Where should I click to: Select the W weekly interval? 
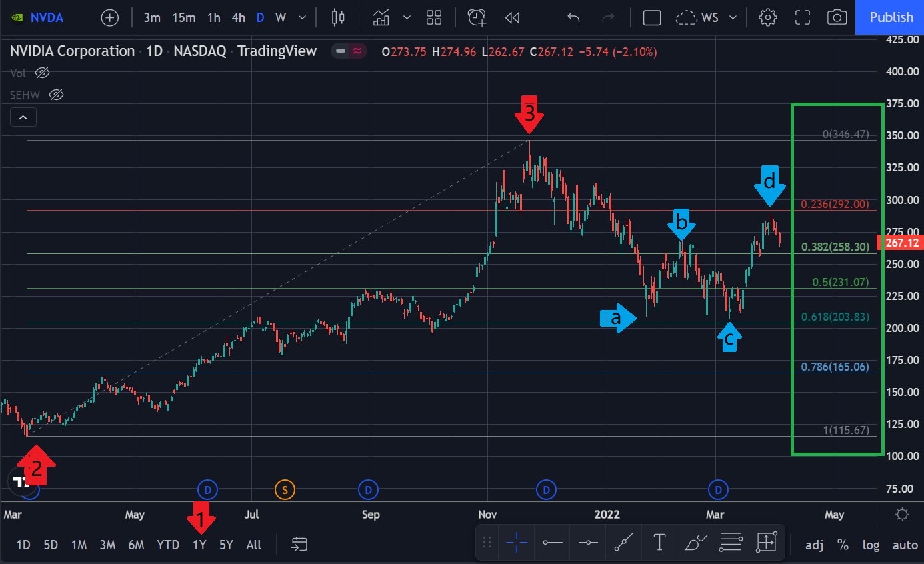pos(281,18)
